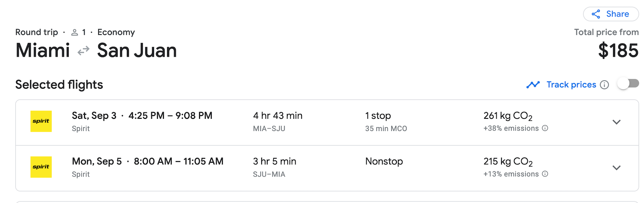644x203 pixels.
Task: Select the Sat, Sep 3 4:25 PM flight row
Action: click(x=327, y=122)
